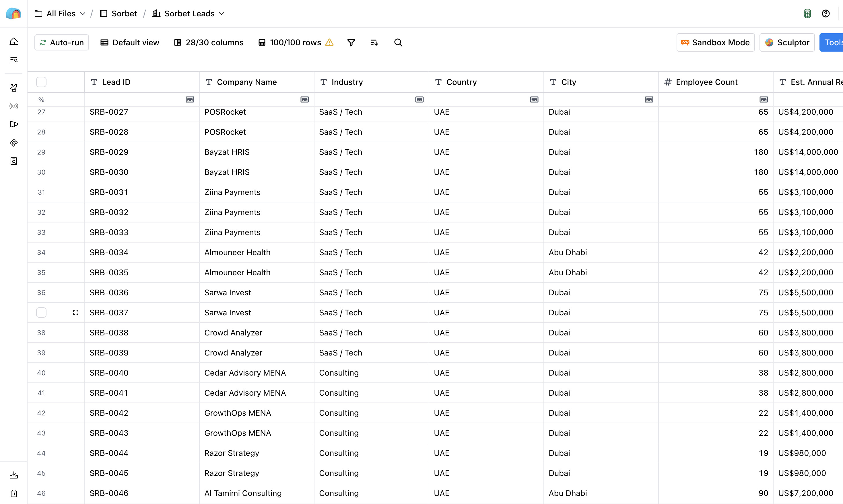The height and width of the screenshot is (504, 843).
Task: Click the import download icon in sidebar
Action: pyautogui.click(x=13, y=475)
